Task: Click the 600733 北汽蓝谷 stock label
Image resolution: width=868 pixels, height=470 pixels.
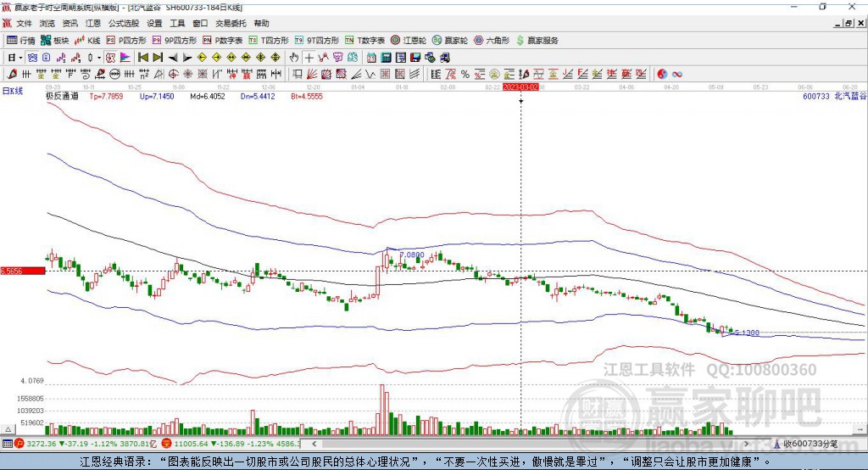Action: click(x=834, y=96)
